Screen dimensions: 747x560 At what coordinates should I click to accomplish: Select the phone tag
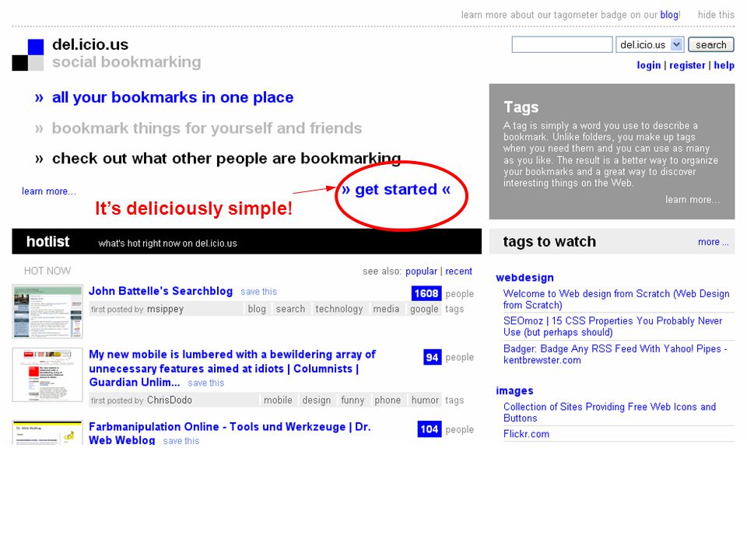388,401
